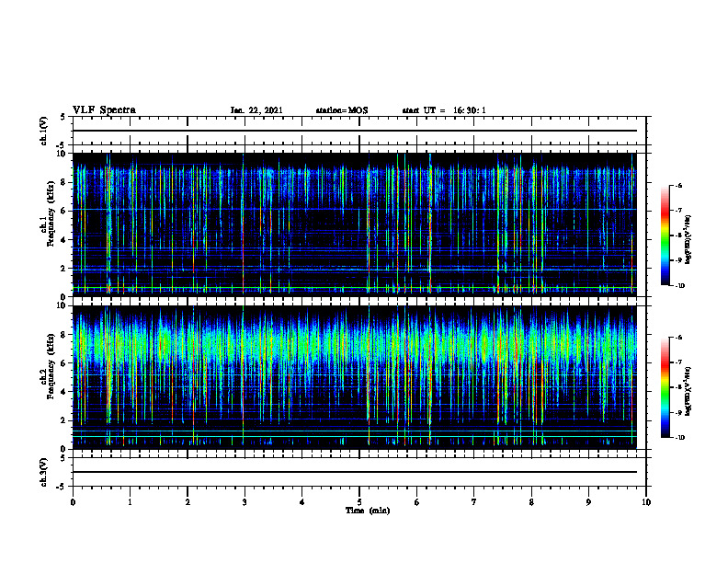Click the "Time (min)" x-axis label

tap(368, 511)
